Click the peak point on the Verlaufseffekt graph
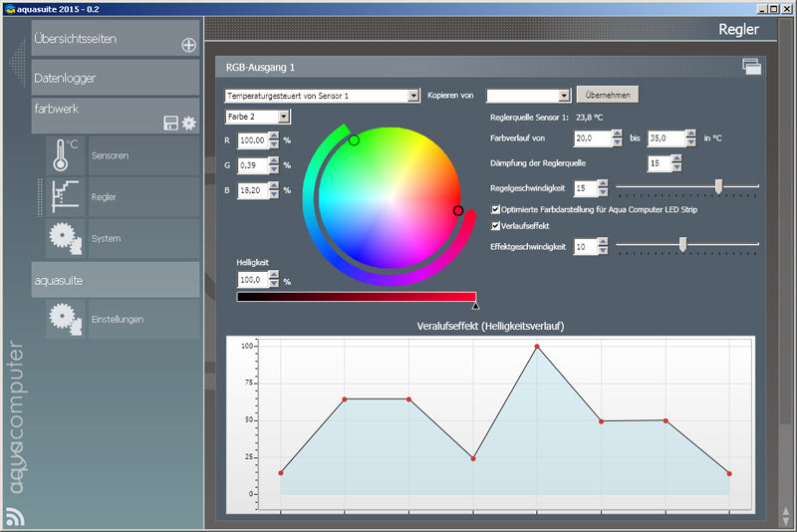Viewport: 797px width, 532px height. pos(537,347)
